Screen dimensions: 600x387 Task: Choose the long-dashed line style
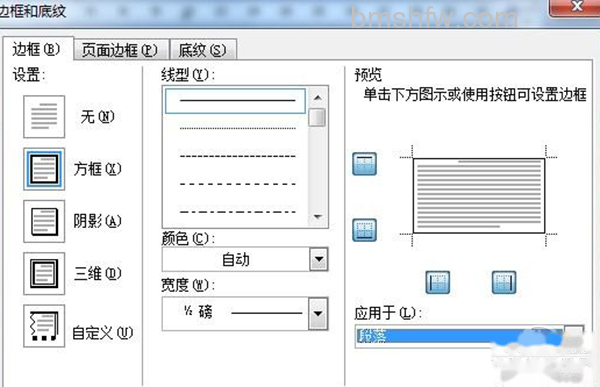point(237,184)
